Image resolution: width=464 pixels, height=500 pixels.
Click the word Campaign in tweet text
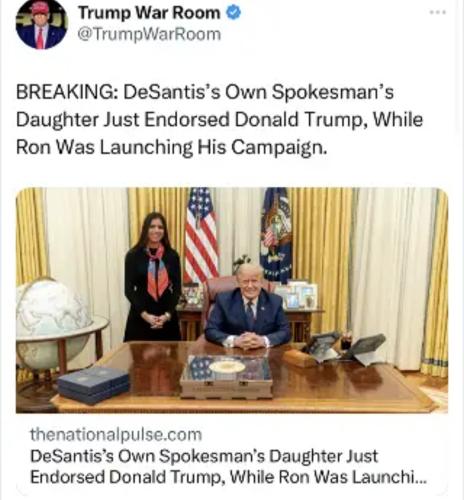click(279, 148)
